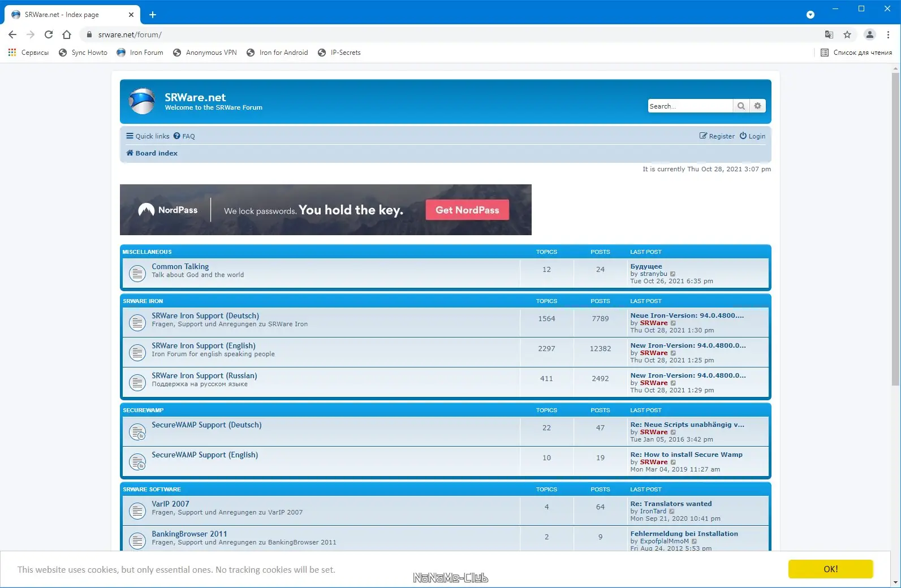Click the SecureWAMP Support (English) forum icon

pyautogui.click(x=137, y=462)
